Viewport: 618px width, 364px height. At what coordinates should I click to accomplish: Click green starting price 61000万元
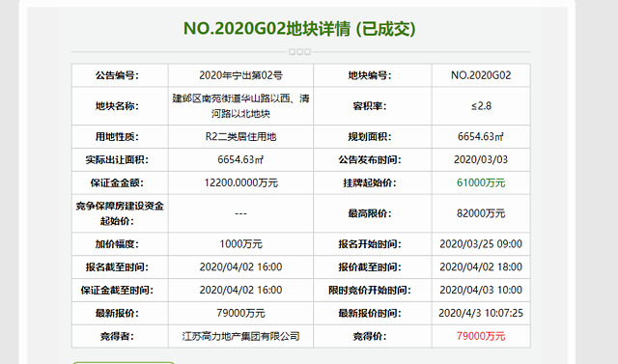pos(481,182)
